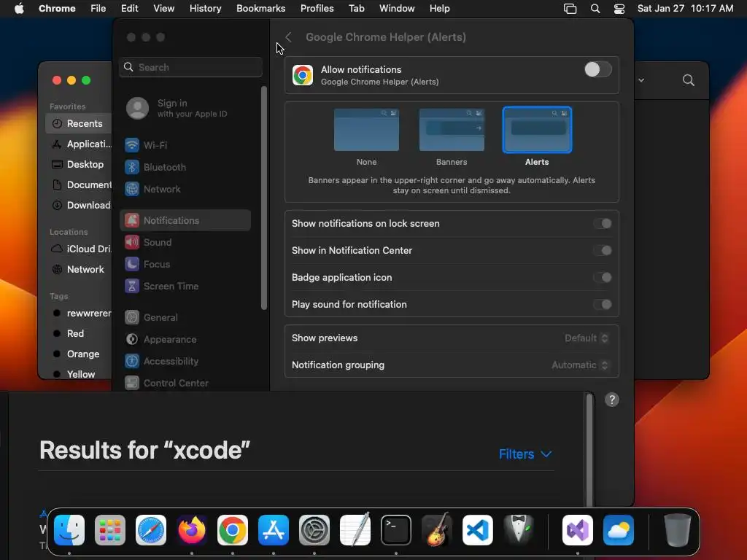Open Focus settings in sidebar
The width and height of the screenshot is (747, 560).
click(185, 264)
